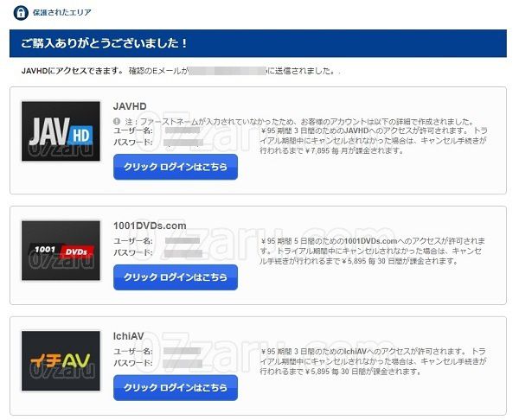Click IchiAV ユーザー名 label
The height and width of the screenshot is (420, 519).
click(x=133, y=351)
